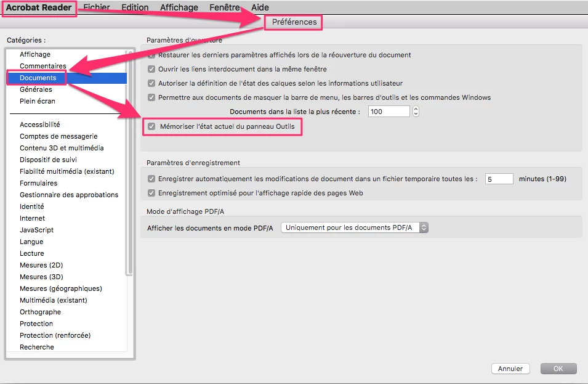Click the categories list scrollbar
This screenshot has height=384, width=588.
[130, 163]
